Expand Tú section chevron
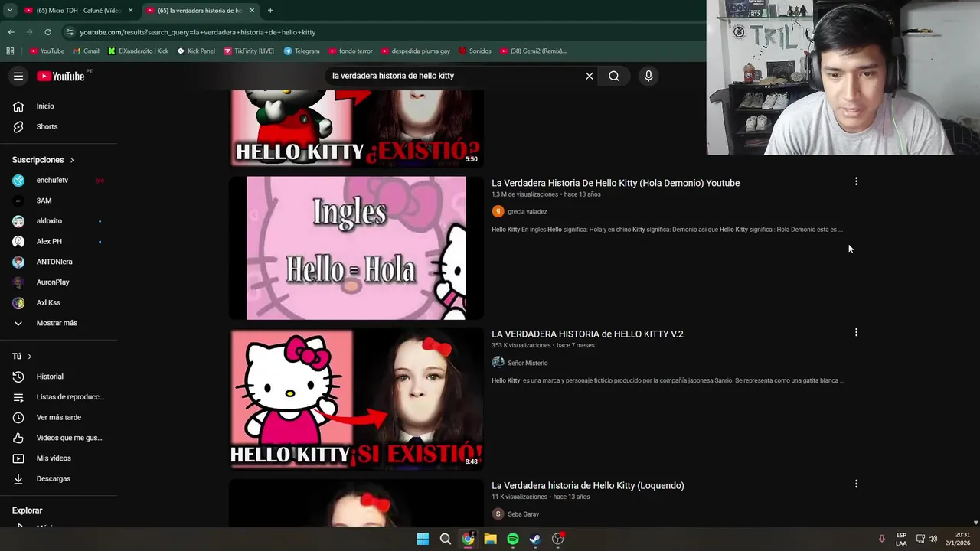 [30, 357]
